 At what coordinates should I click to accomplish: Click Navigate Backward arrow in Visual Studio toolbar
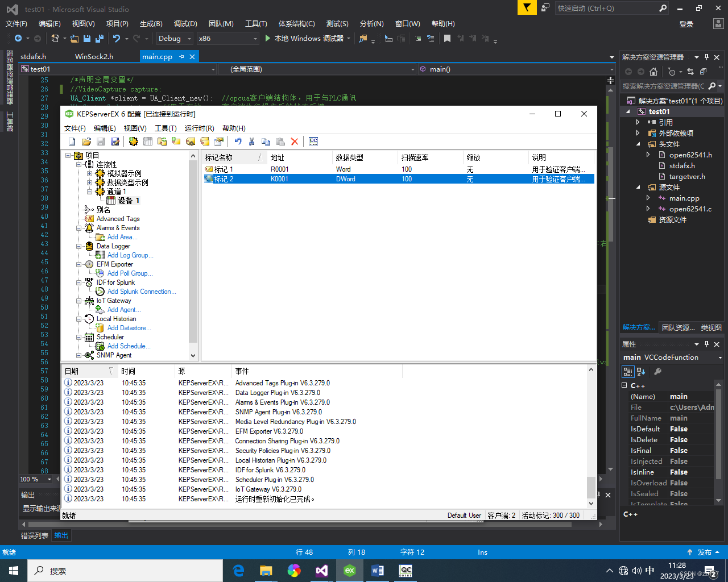click(18, 38)
